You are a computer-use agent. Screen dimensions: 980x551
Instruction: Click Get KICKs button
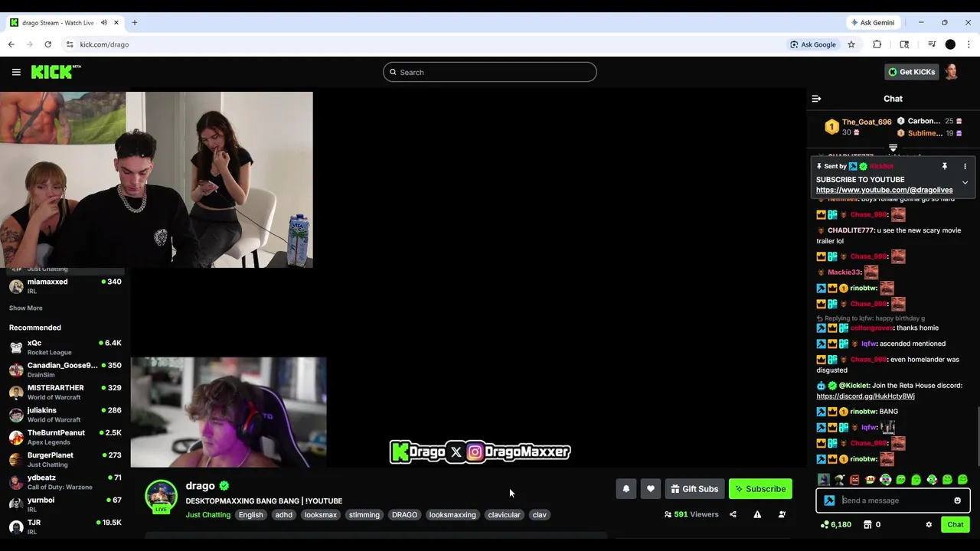coord(912,72)
